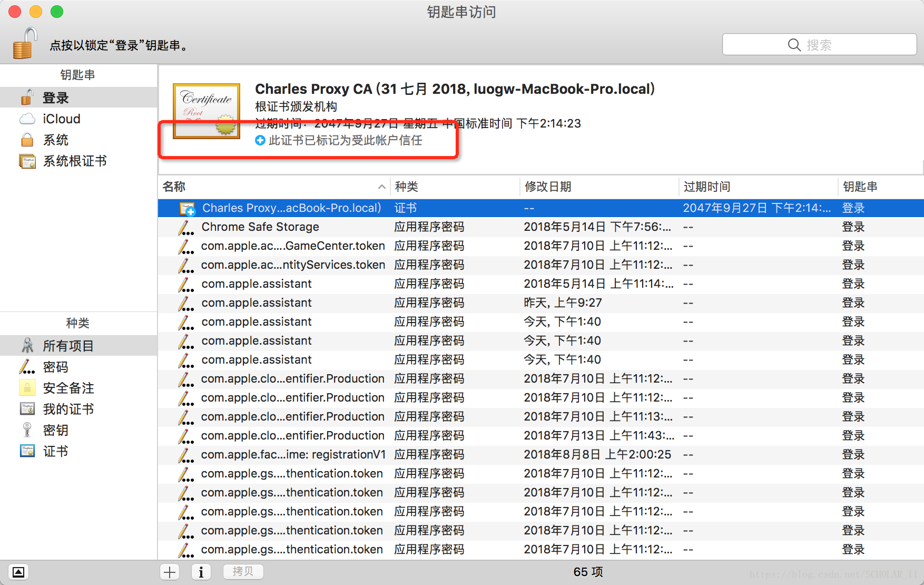The image size is (924, 585).
Task: Select the iCloud keychain
Action: coord(78,119)
